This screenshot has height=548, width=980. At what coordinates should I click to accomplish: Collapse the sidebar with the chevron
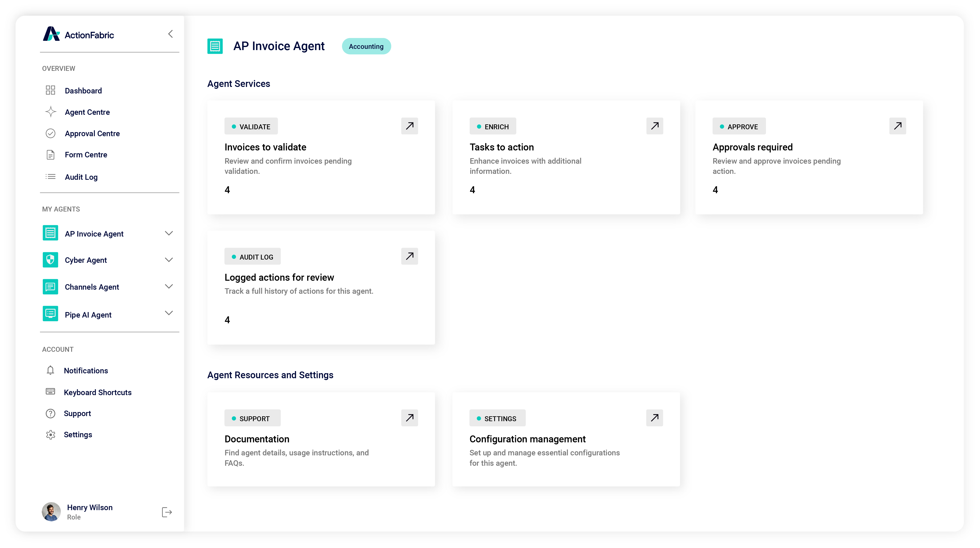point(170,34)
